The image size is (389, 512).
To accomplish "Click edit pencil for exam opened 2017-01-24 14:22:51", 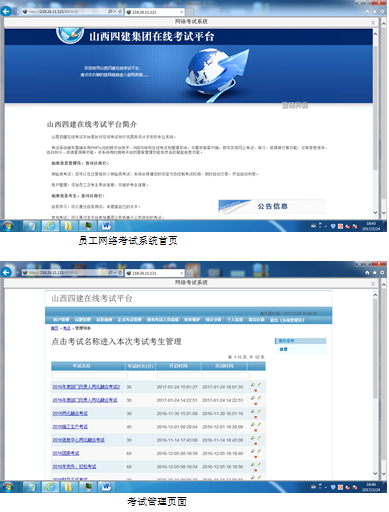I will 259,398.
